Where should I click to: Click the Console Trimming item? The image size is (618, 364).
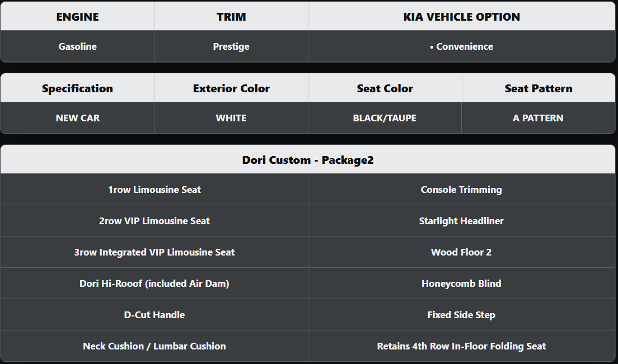461,190
